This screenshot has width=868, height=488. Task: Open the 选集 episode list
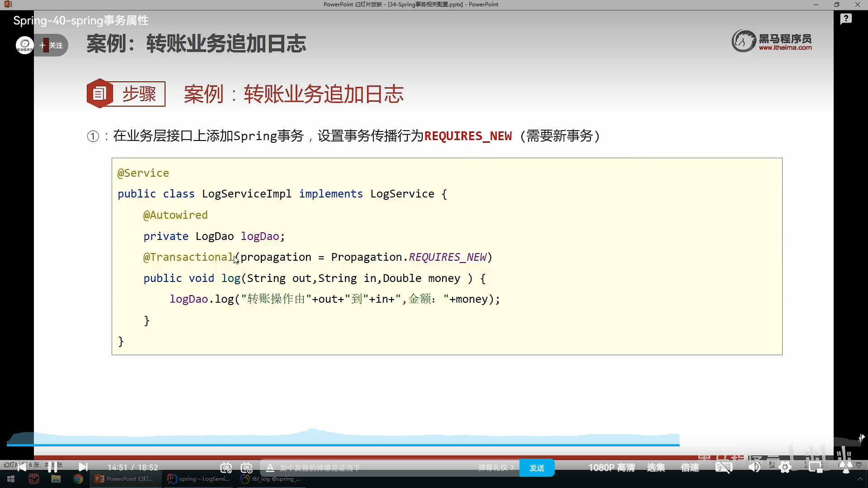click(656, 468)
